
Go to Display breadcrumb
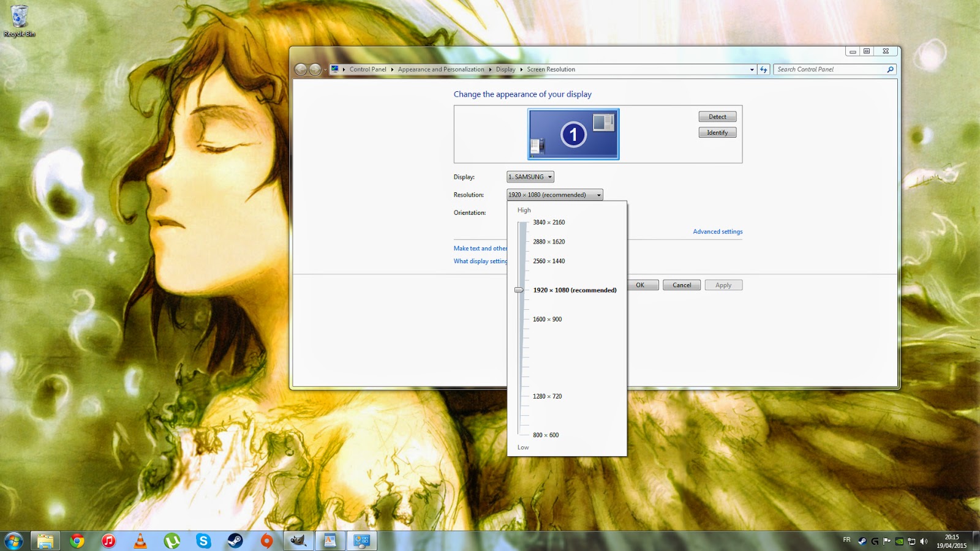[x=505, y=70]
